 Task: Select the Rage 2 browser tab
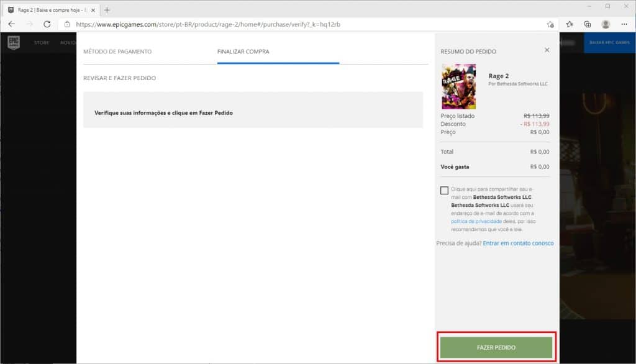(51, 10)
